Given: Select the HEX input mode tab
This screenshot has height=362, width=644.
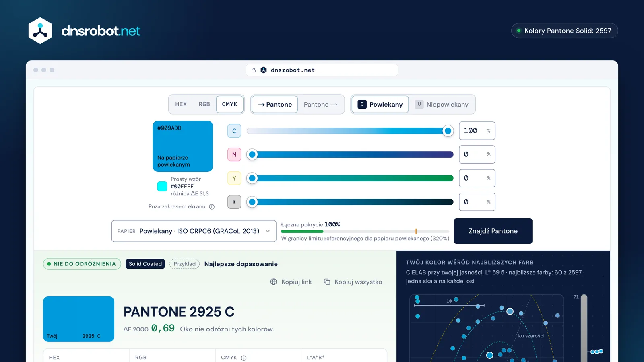Looking at the screenshot, I should click(x=181, y=104).
